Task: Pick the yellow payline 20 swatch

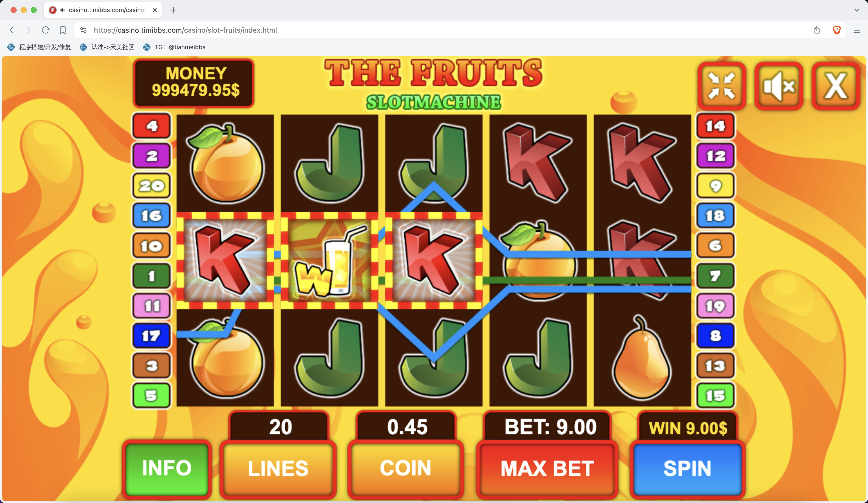Action: coord(151,185)
